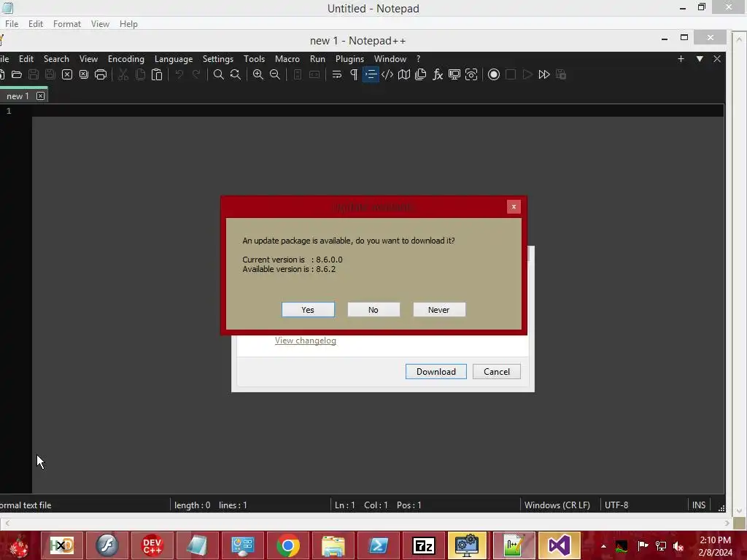Click line number 1 in the editor margin
The image size is (747, 560).
click(9, 111)
